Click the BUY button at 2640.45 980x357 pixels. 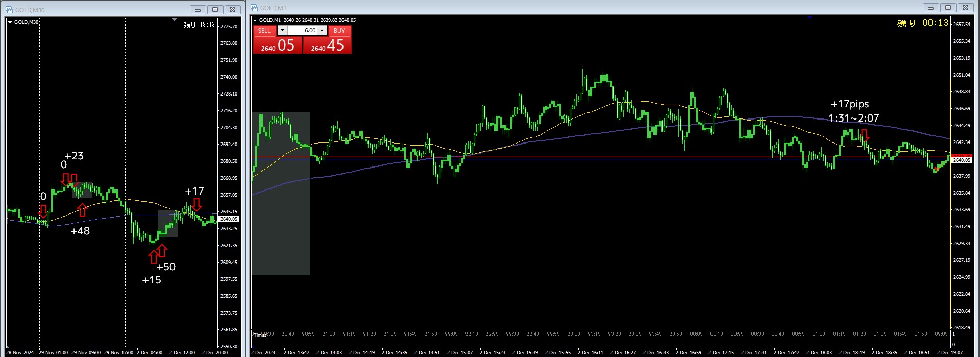(x=327, y=44)
